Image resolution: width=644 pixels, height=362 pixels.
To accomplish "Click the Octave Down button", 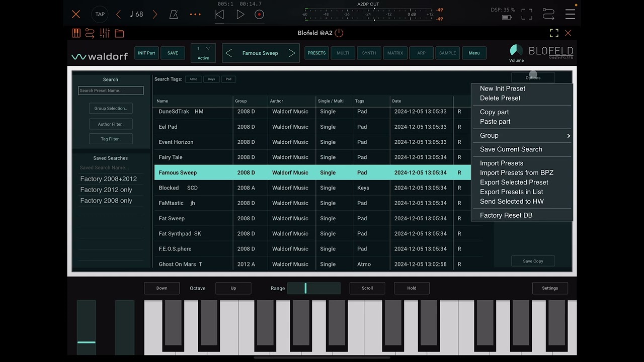I will pyautogui.click(x=162, y=288).
